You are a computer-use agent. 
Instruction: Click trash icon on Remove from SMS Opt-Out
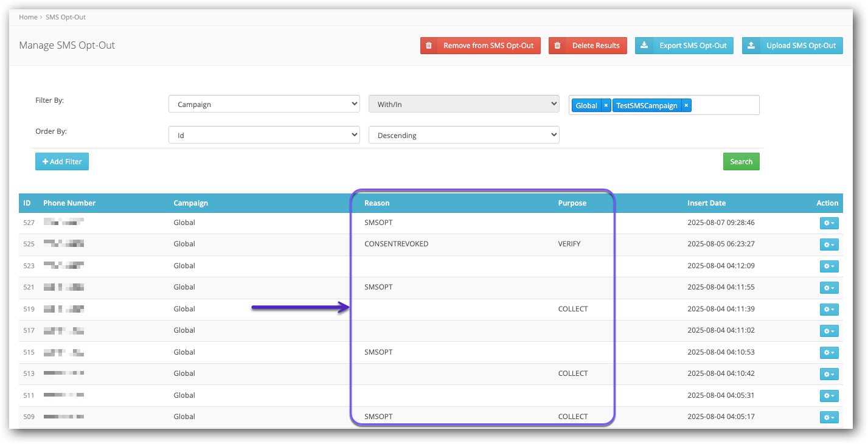pyautogui.click(x=429, y=46)
